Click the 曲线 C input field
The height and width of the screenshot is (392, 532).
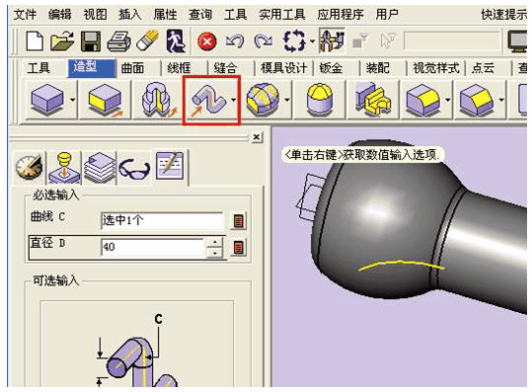(162, 221)
